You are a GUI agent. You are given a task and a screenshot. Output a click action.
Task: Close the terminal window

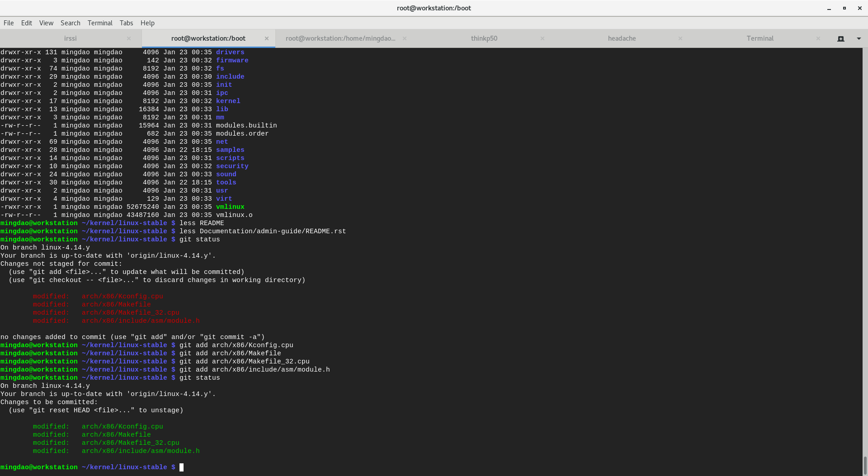tap(859, 8)
